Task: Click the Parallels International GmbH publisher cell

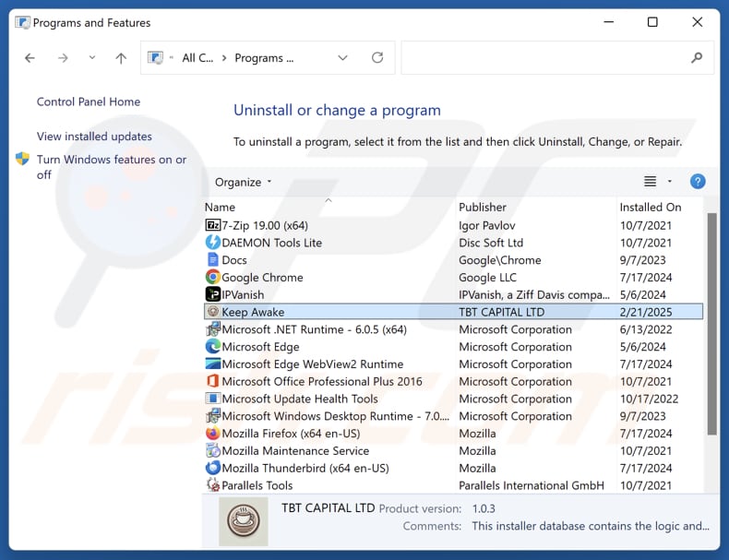Action: [x=532, y=485]
